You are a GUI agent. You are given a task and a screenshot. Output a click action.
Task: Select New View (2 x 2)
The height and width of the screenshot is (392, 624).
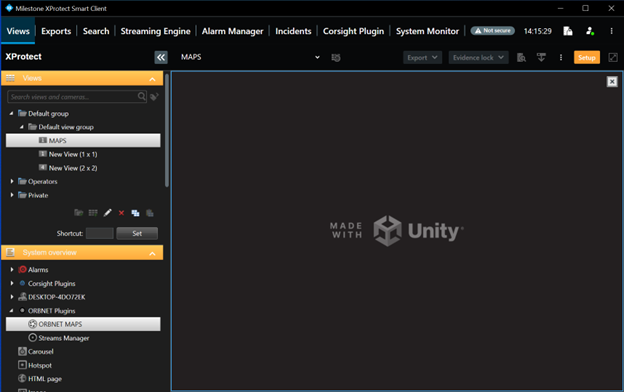click(x=73, y=168)
